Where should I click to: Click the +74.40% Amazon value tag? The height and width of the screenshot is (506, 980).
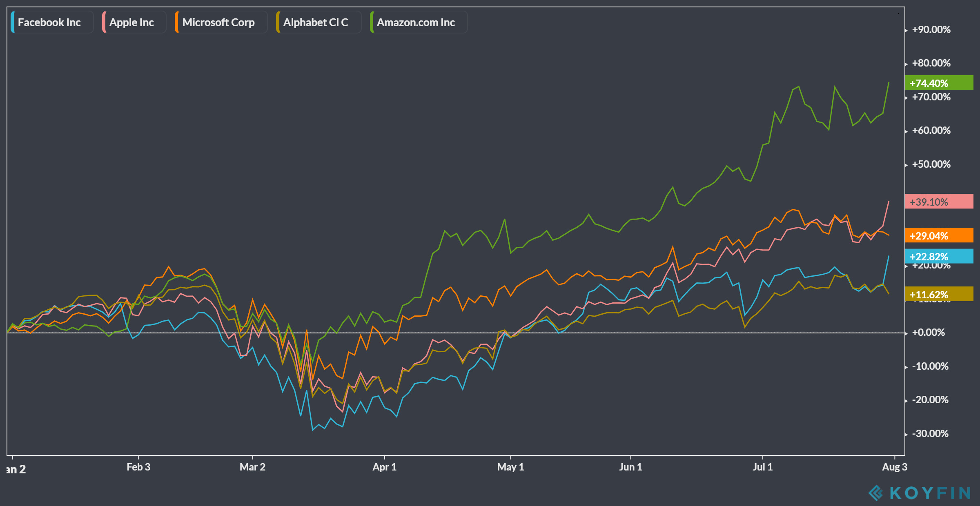pos(939,83)
